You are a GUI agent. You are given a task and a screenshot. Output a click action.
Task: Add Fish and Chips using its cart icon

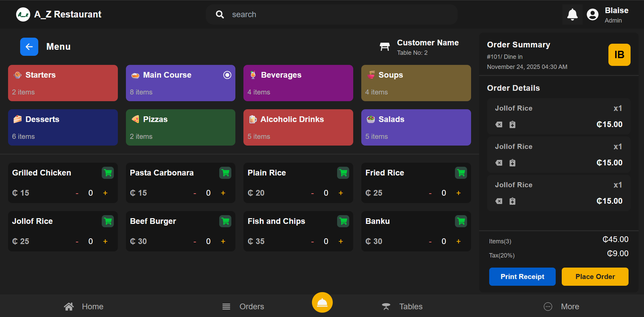point(343,221)
